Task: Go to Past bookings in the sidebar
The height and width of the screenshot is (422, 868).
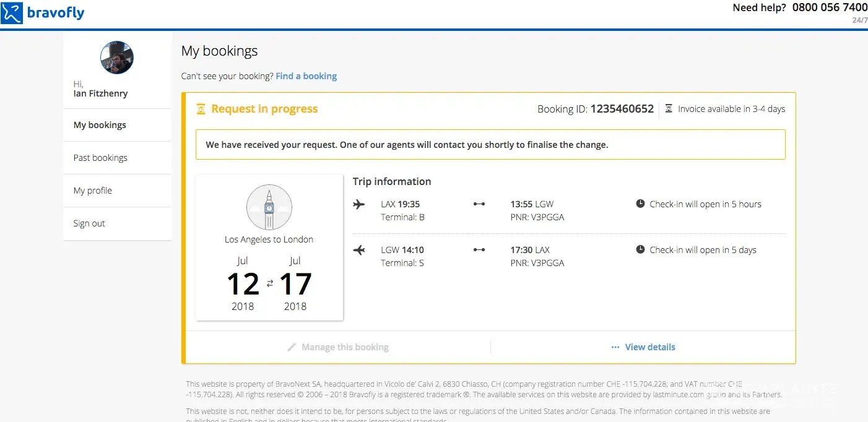Action: (100, 158)
